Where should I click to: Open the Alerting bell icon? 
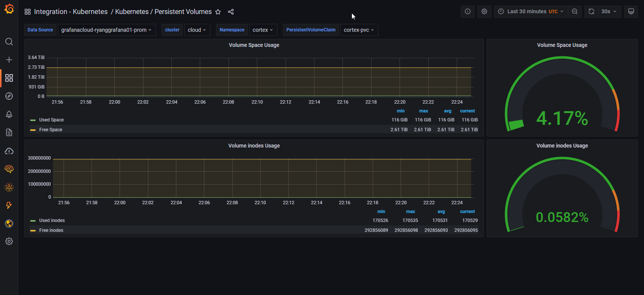9,114
